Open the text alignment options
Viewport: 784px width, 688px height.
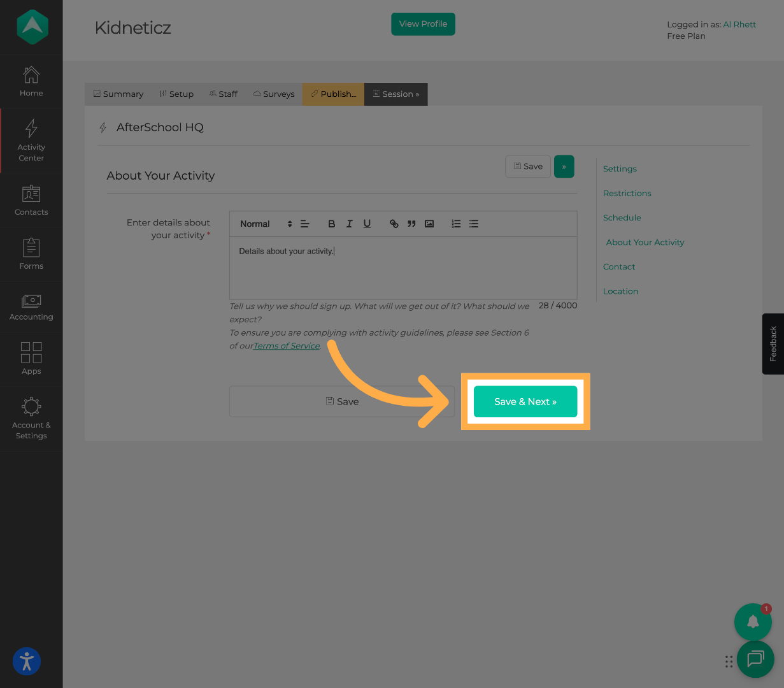pyautogui.click(x=305, y=224)
